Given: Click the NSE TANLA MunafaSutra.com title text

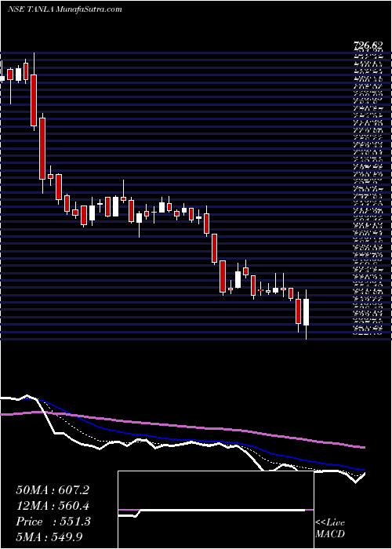Looking at the screenshot, I should pos(64,9).
